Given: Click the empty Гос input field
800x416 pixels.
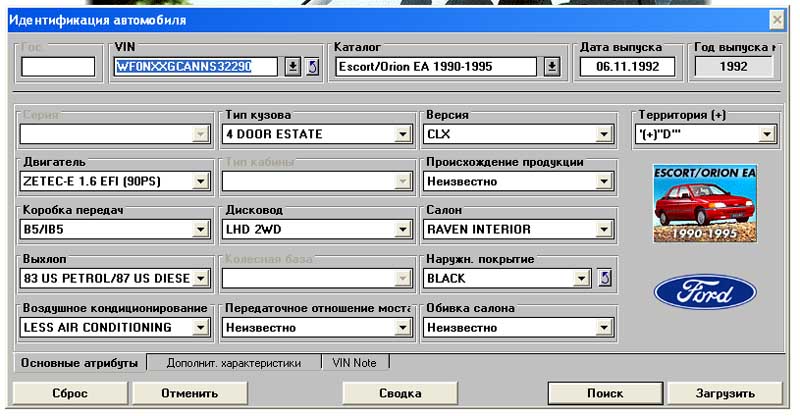Looking at the screenshot, I should 58,67.
